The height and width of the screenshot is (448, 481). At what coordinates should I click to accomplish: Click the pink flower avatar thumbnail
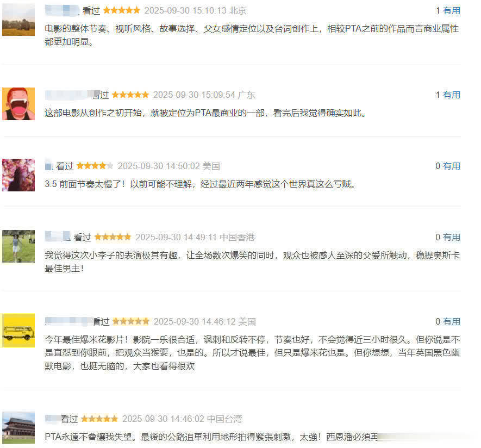18,175
